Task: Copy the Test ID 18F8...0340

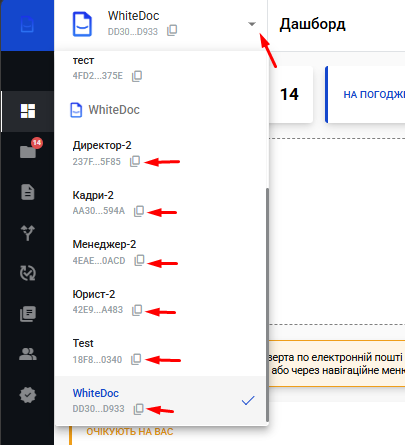Action: [136, 359]
